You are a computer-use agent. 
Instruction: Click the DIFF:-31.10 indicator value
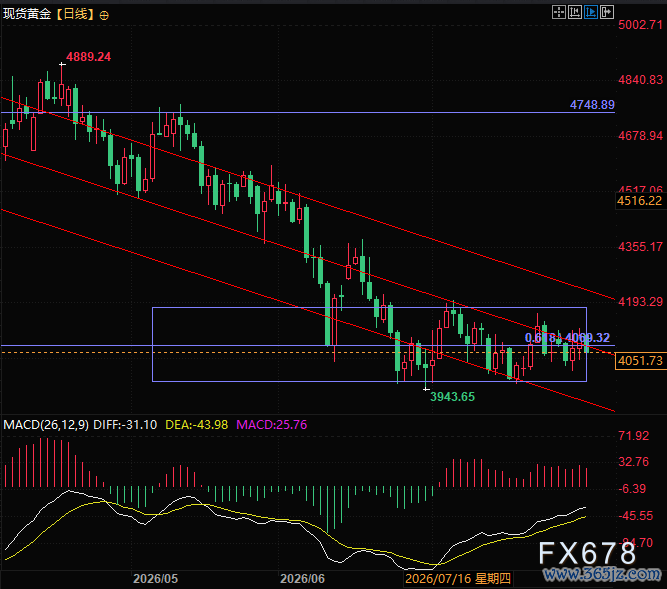click(125, 424)
